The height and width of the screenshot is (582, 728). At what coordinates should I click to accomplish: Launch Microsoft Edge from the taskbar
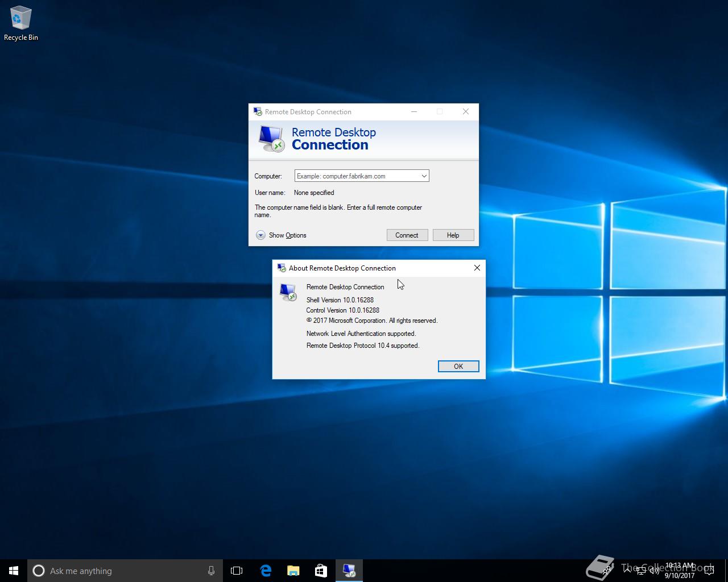click(x=265, y=571)
